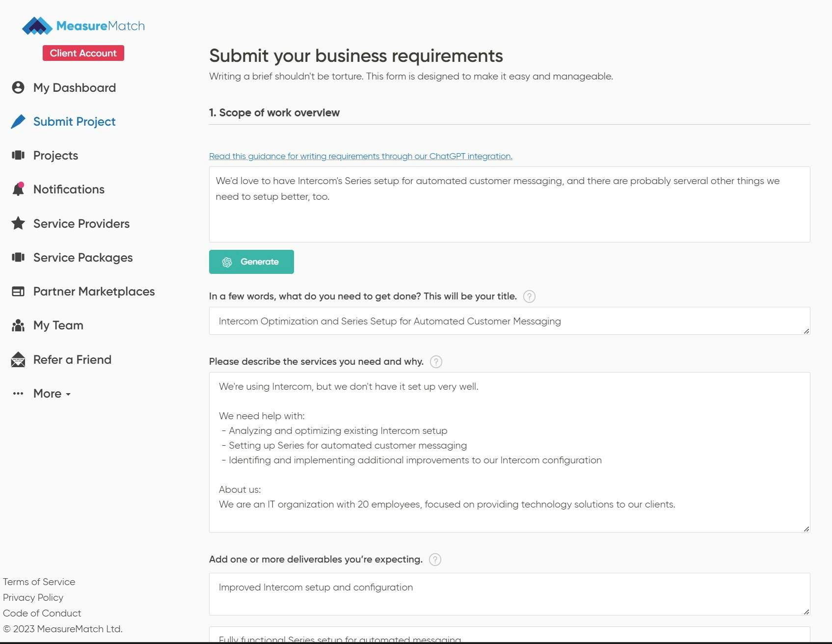Click resize handle of services description area
Image resolution: width=832 pixels, height=644 pixels.
[806, 529]
